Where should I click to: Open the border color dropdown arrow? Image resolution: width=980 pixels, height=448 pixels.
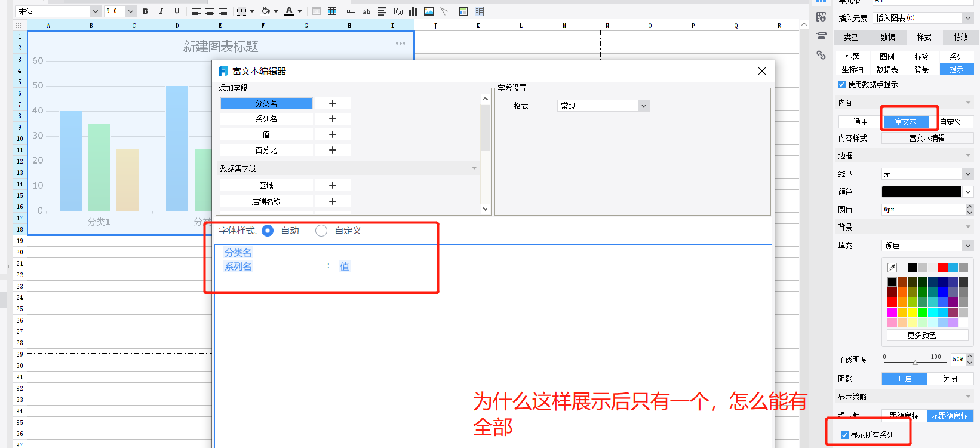pyautogui.click(x=968, y=192)
